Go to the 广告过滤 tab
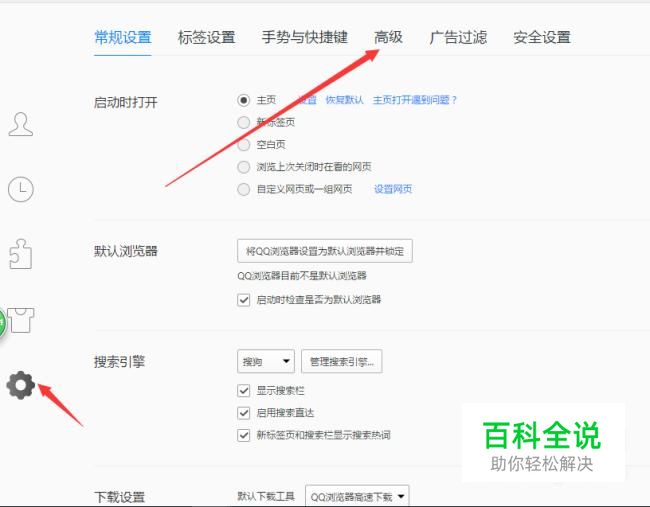650x507 pixels. pyautogui.click(x=458, y=37)
